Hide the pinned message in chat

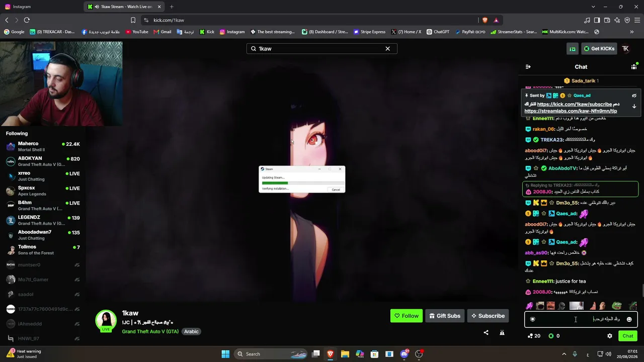pos(634,96)
